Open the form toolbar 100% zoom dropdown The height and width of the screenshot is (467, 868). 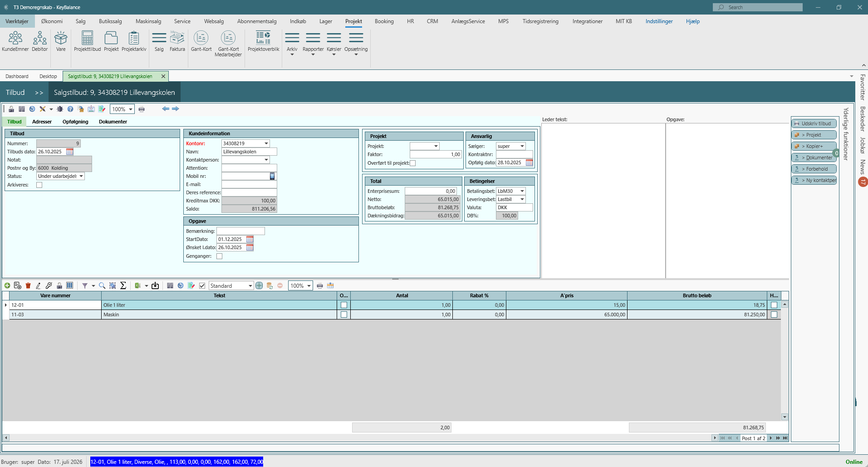pos(131,109)
